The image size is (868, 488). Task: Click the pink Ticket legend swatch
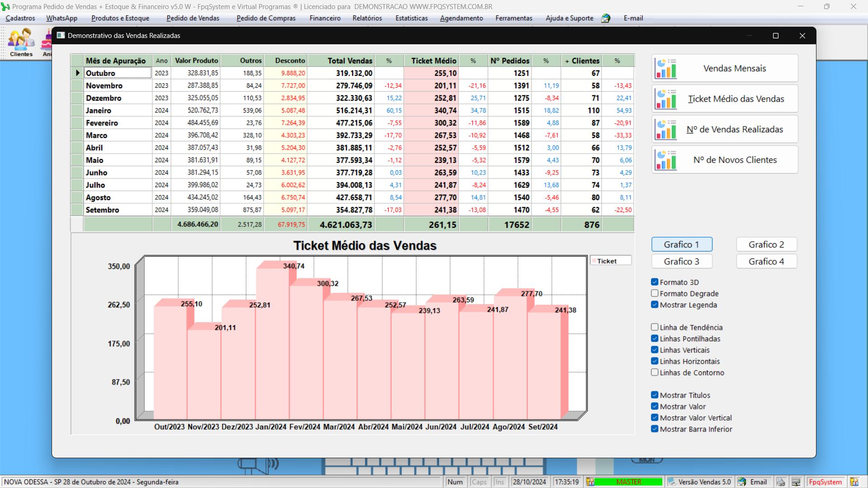[594, 261]
